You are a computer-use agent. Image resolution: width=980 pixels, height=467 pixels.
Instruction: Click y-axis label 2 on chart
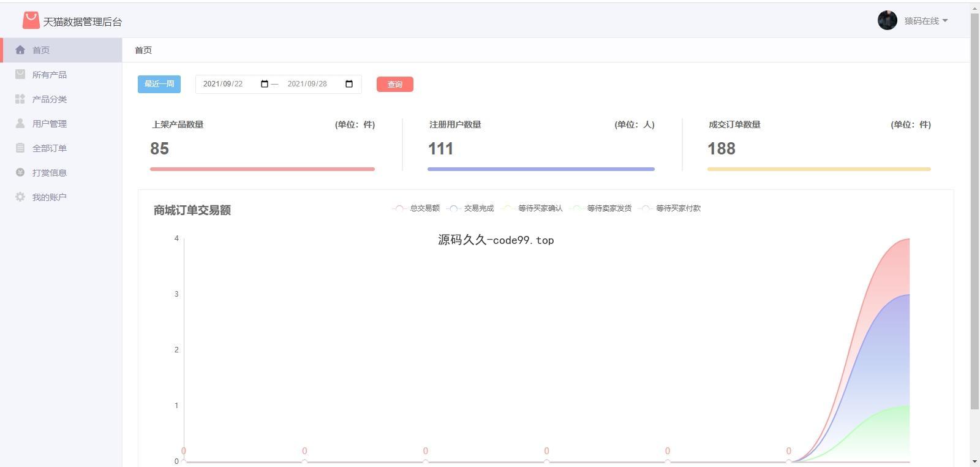[176, 350]
